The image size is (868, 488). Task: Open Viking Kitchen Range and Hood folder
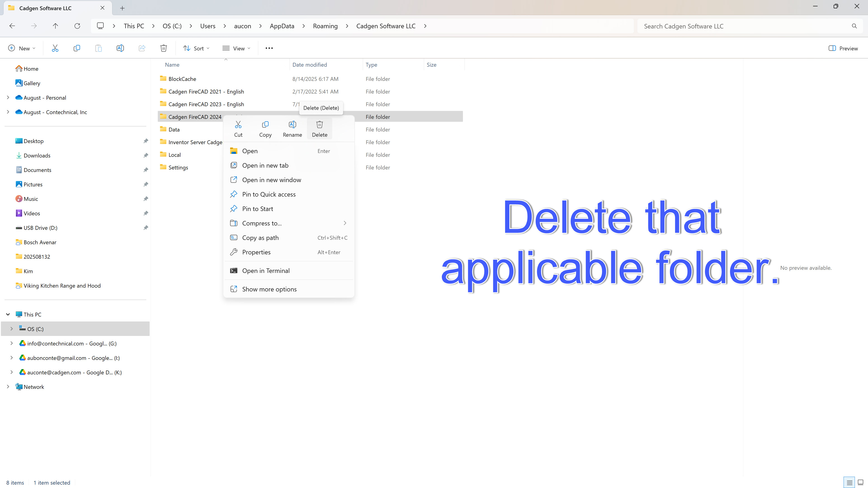pos(62,286)
